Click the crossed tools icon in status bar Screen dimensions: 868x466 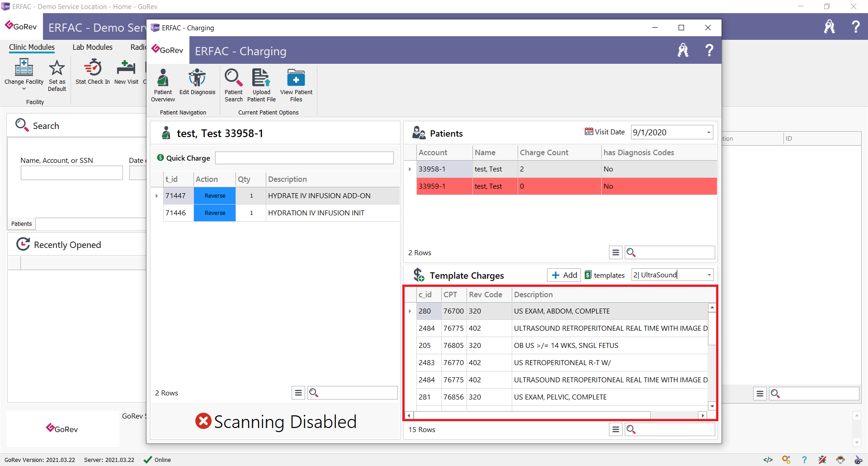822,460
